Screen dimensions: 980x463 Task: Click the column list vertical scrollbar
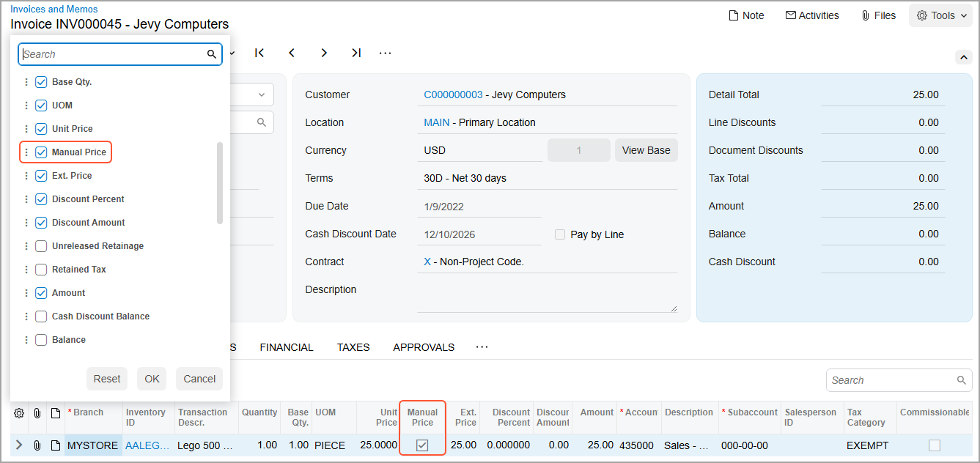point(220,183)
